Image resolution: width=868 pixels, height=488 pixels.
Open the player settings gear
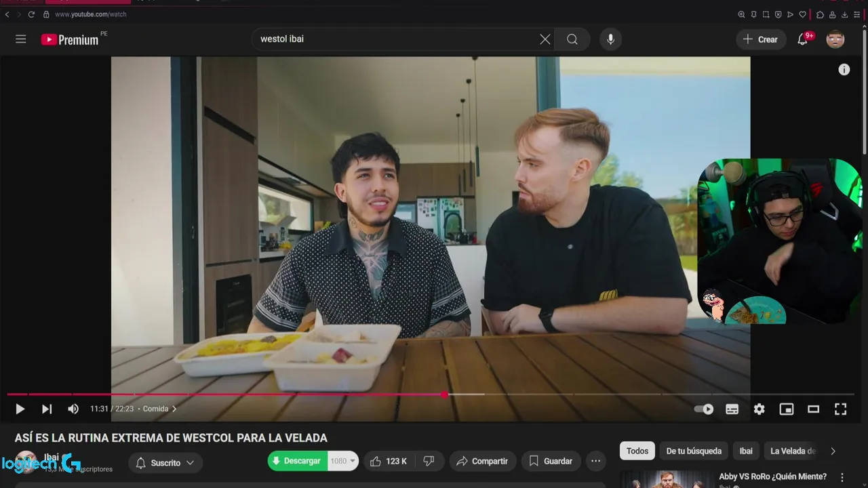point(759,409)
